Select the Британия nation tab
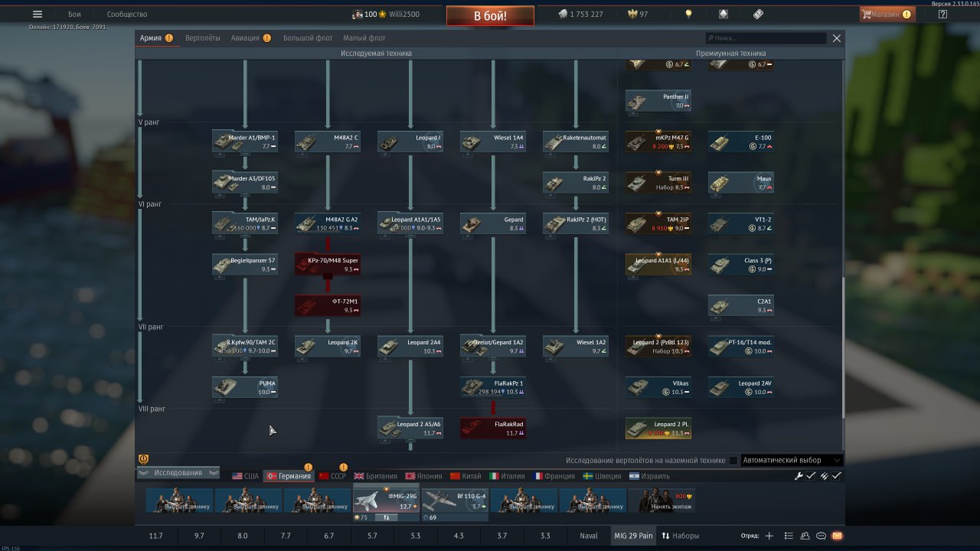 [375, 476]
